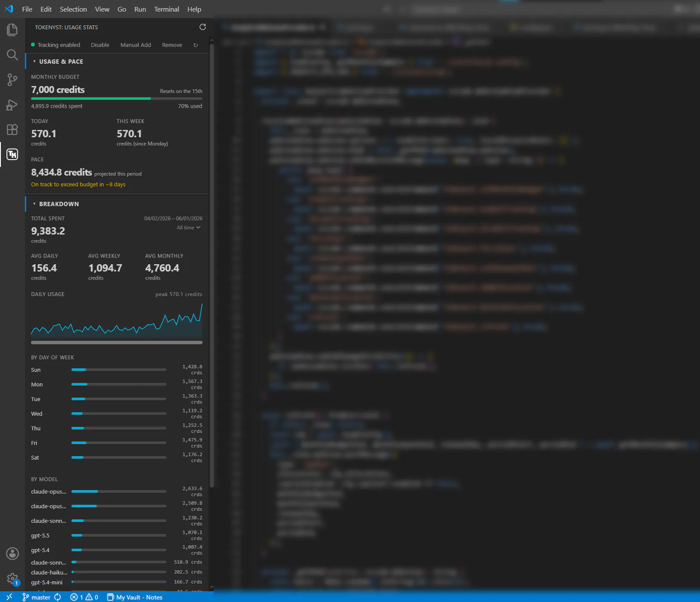Open the Search view in the activity bar
Image resolution: width=700 pixels, height=602 pixels.
(x=12, y=55)
